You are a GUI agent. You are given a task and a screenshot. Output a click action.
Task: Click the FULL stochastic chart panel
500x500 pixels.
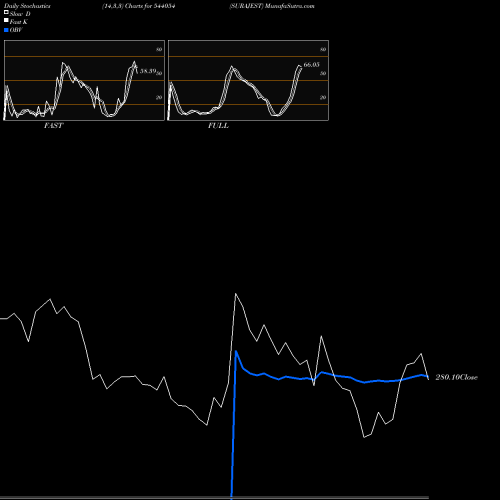248,80
